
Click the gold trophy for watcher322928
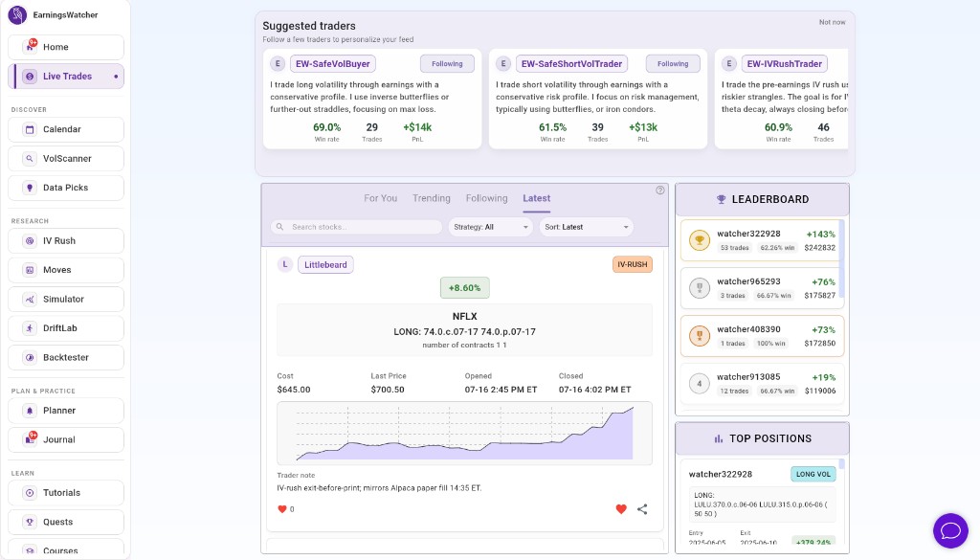(700, 240)
